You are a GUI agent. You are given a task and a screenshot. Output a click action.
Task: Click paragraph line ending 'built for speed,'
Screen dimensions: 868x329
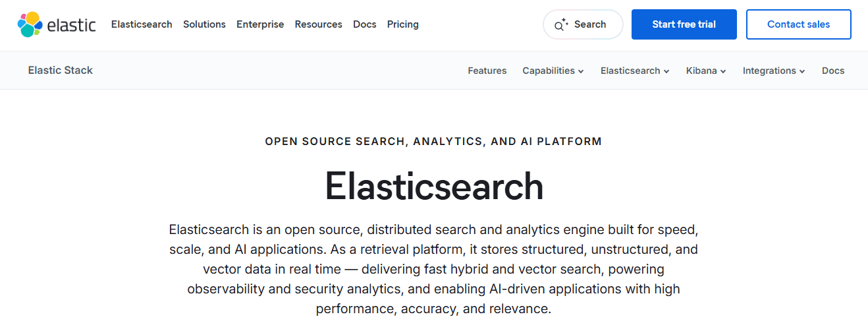[433, 230]
